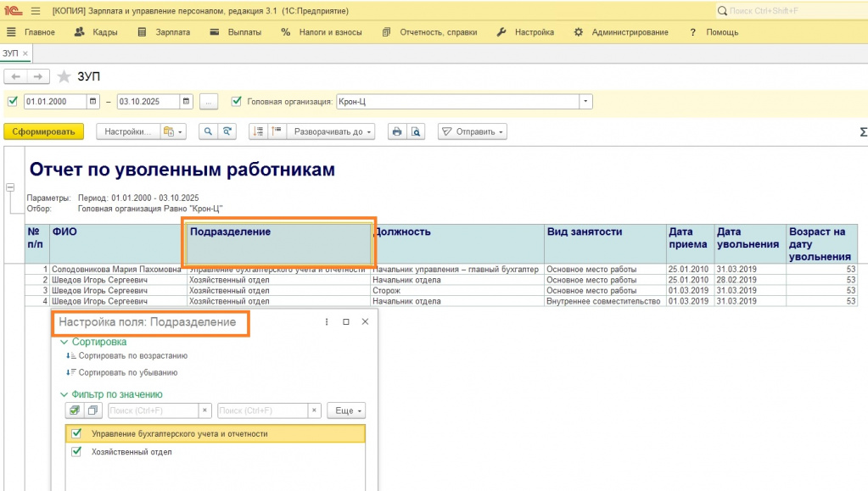Open the Разворачивать до dropdown
Image resolution: width=868 pixels, height=491 pixels.
[x=330, y=131]
